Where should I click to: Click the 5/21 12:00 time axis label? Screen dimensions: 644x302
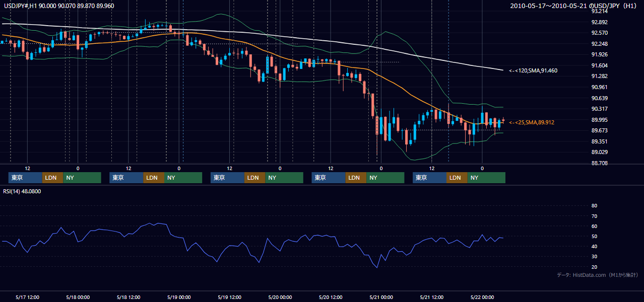(x=431, y=297)
